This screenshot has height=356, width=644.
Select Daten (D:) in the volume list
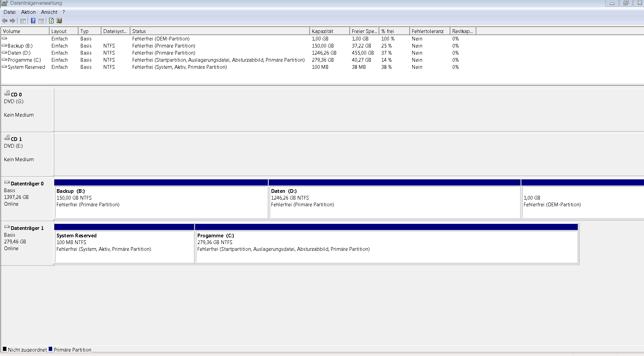pos(19,53)
